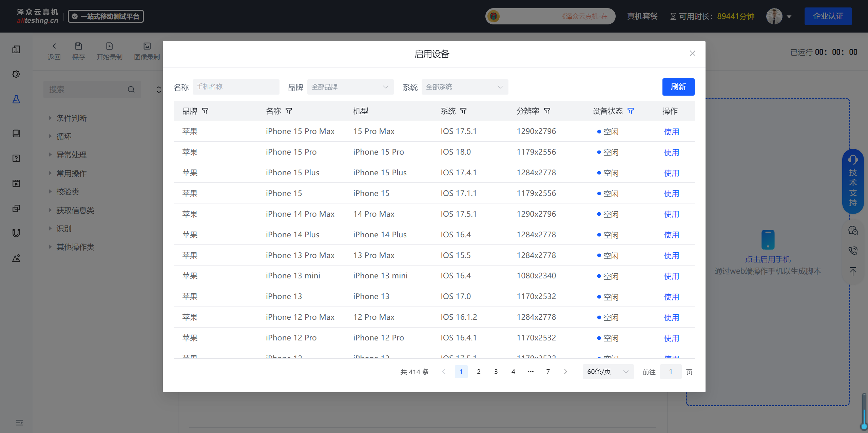Open the top dashboard icon in the left sidebar
The height and width of the screenshot is (433, 868).
pyautogui.click(x=16, y=50)
